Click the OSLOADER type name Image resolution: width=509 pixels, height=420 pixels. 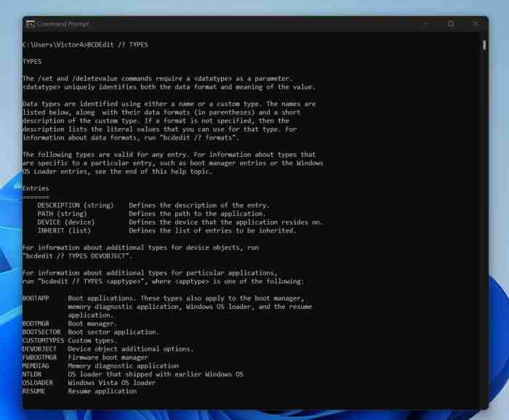point(38,383)
